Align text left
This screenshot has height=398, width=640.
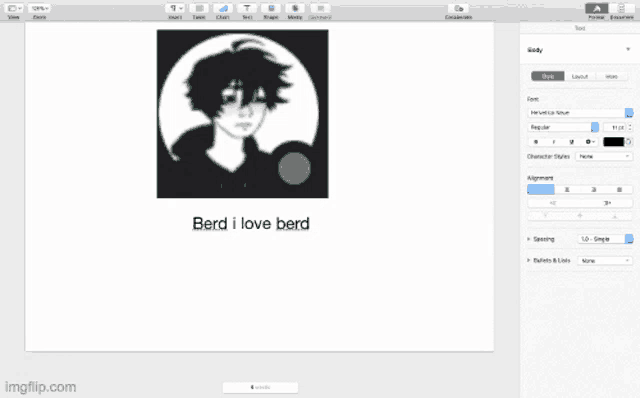541,189
